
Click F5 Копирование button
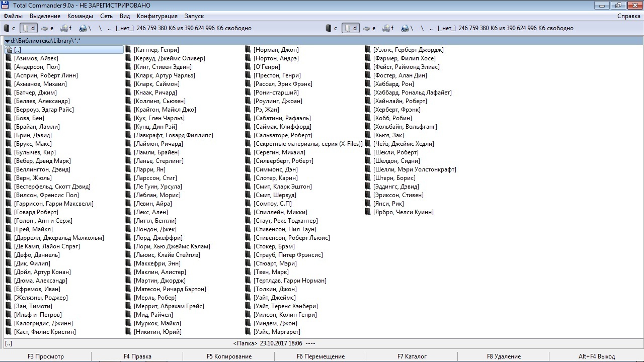tap(229, 356)
